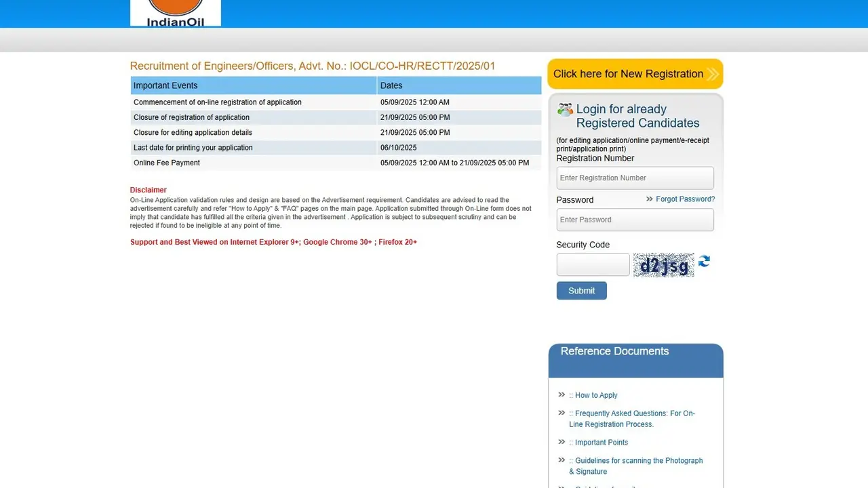Open the How to Apply document

click(595, 394)
